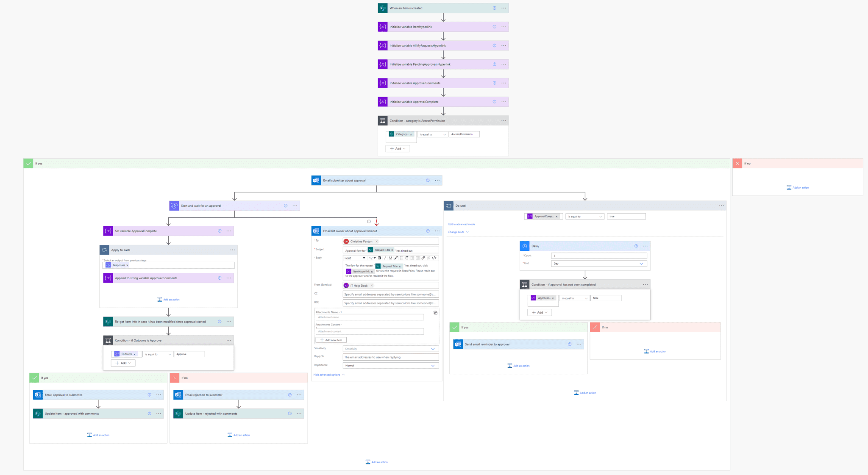Open help for Email rejection to submitter

(x=290, y=395)
